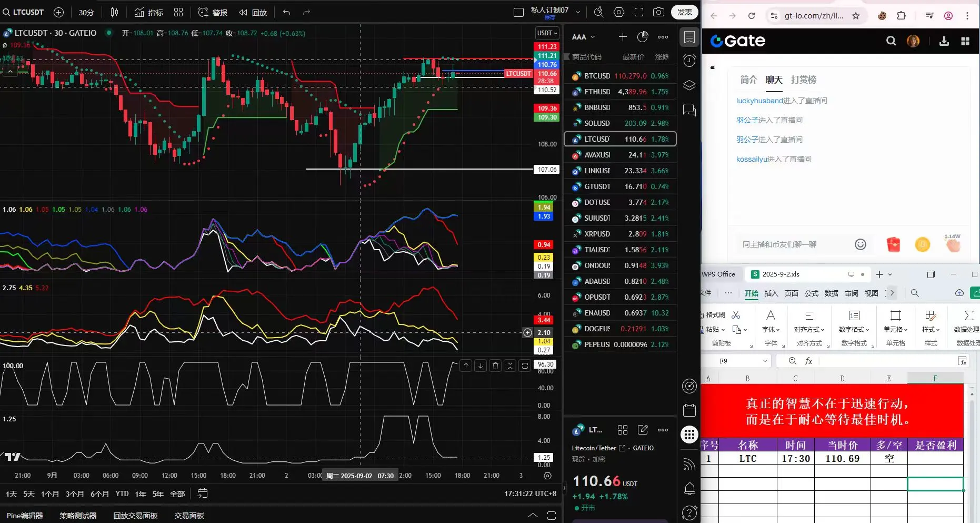Add symbol to watchlist plus icon

(623, 36)
